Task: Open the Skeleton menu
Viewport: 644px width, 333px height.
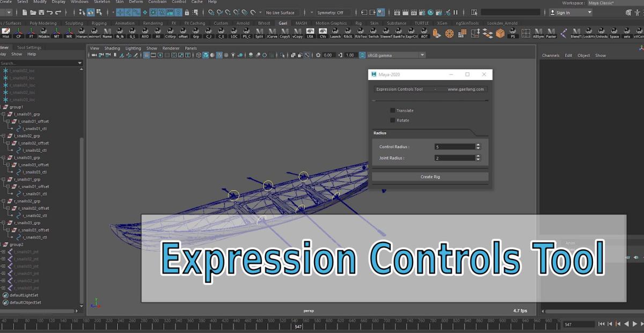Action: (102, 2)
